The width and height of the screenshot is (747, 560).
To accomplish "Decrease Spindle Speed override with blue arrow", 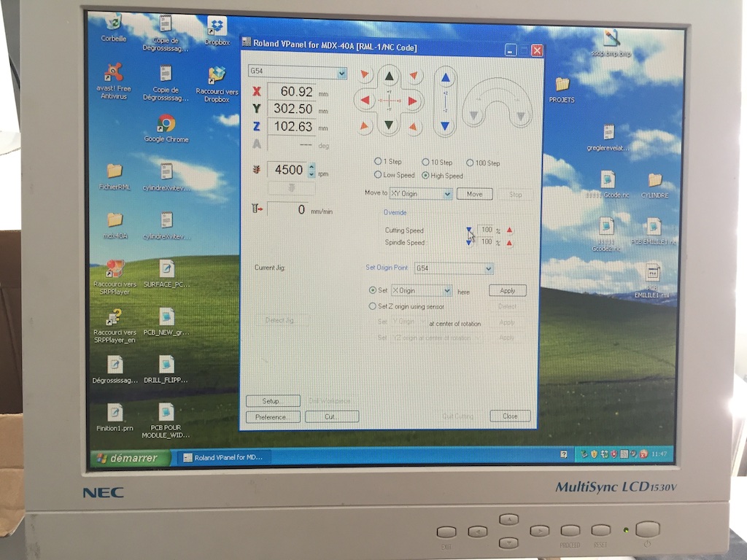I will click(469, 243).
